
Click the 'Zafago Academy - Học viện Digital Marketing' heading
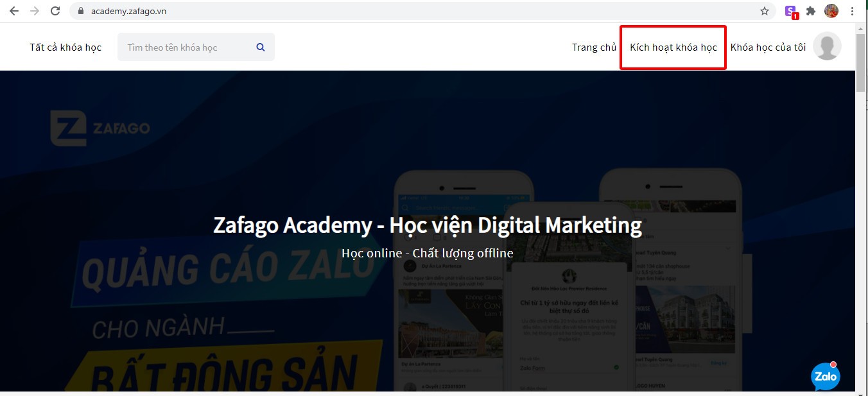[x=428, y=225]
